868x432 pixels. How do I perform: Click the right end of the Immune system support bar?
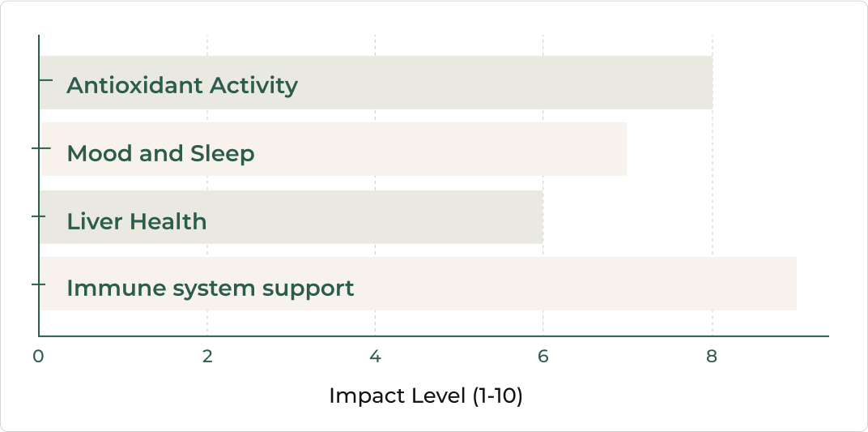[794, 284]
